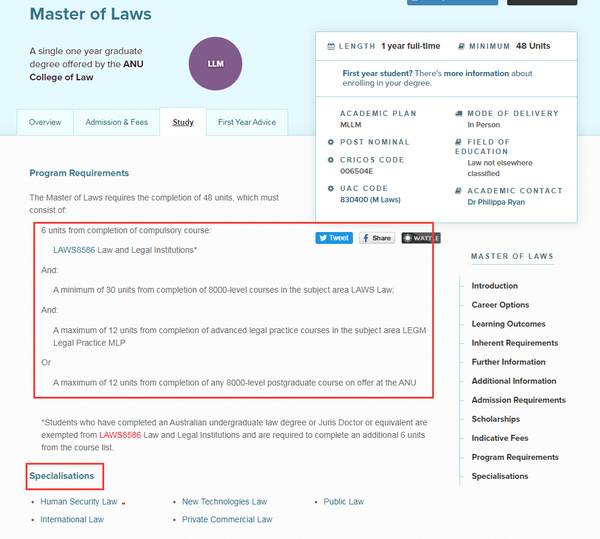Image resolution: width=600 pixels, height=539 pixels.
Task: Click the purple LLM circle badge
Action: (x=215, y=64)
